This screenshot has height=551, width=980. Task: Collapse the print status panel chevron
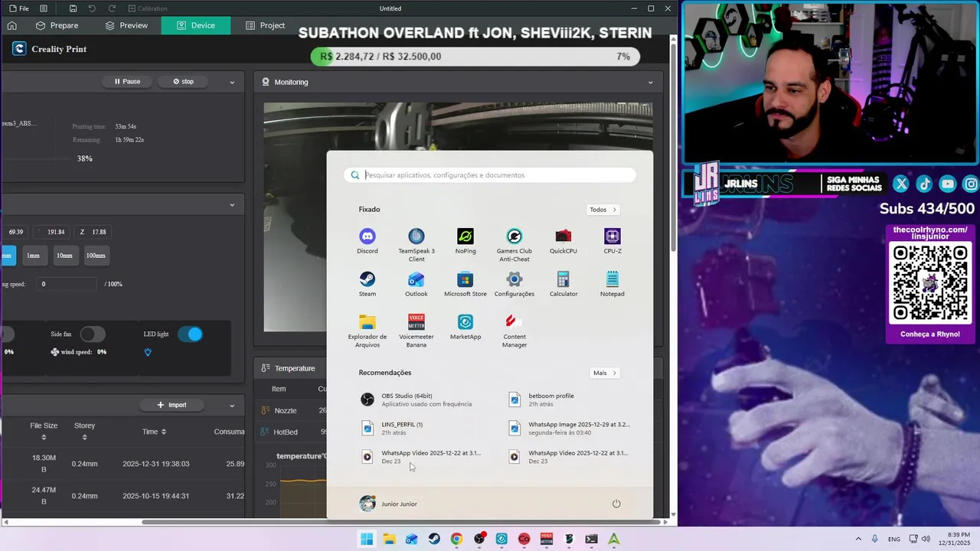pos(232,82)
